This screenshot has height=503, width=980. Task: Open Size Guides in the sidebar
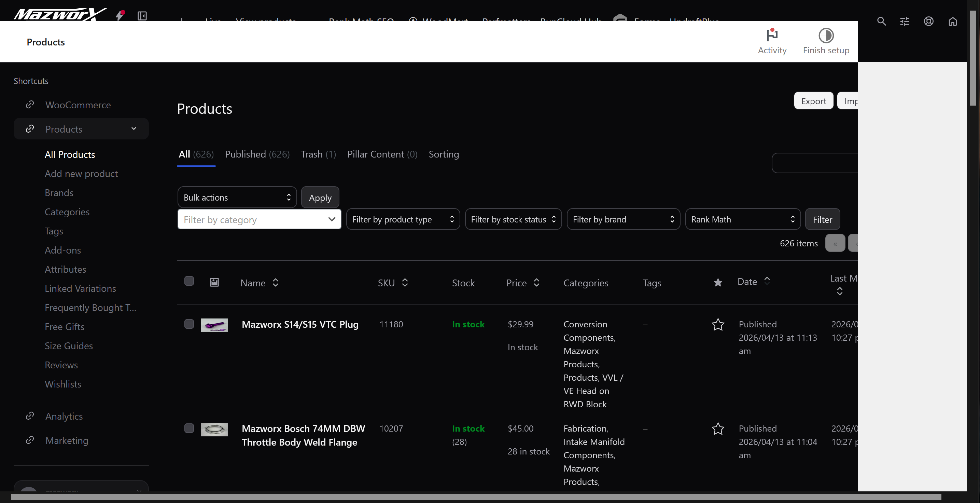(x=69, y=346)
